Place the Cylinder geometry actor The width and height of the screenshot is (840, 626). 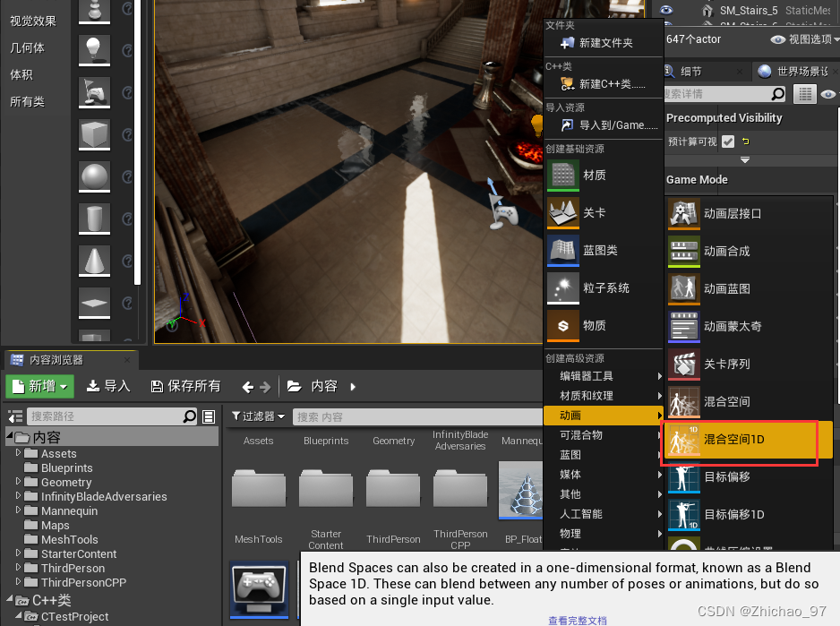coord(94,219)
